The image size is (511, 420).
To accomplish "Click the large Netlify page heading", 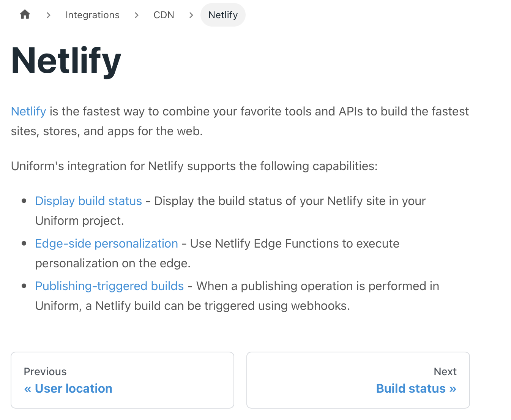I will pyautogui.click(x=66, y=61).
